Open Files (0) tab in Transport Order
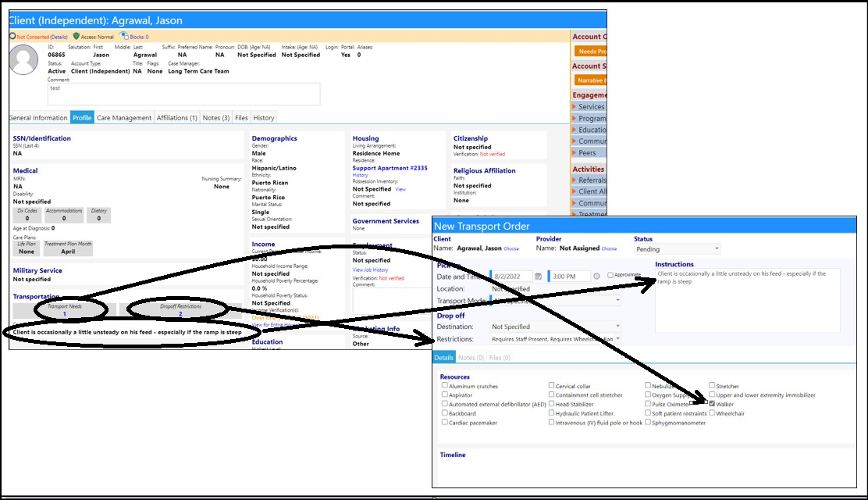868x500 pixels. click(x=500, y=358)
